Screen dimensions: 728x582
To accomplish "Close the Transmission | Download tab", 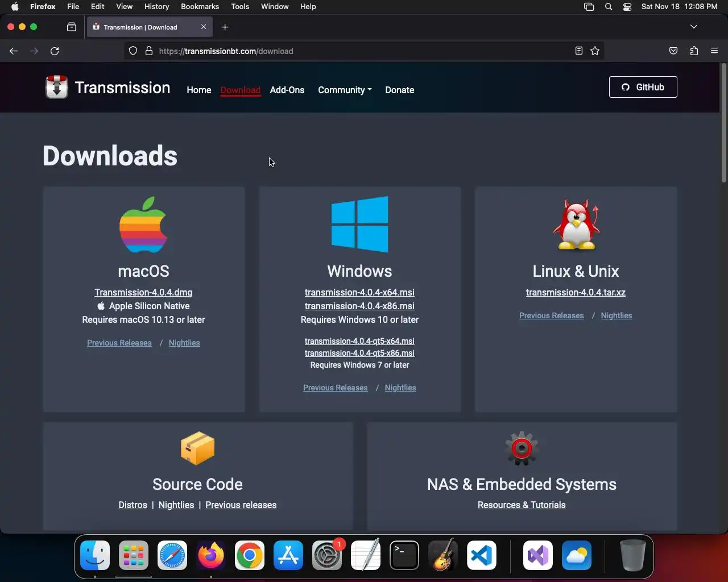I will click(204, 27).
